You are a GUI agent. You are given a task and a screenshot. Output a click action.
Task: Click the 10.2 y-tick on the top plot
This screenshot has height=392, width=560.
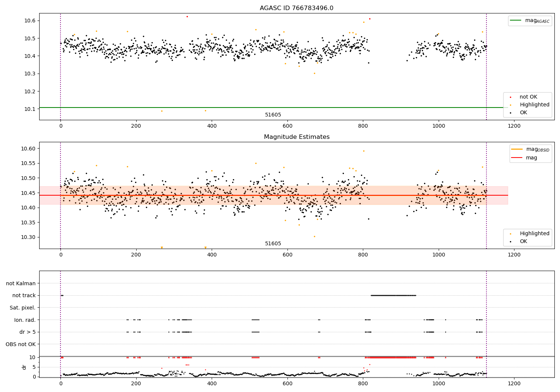[29, 91]
